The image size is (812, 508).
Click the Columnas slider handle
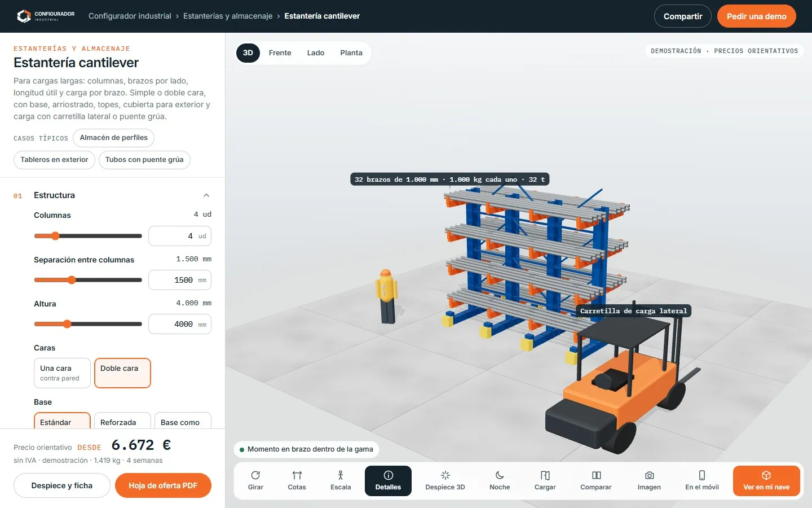pos(55,236)
